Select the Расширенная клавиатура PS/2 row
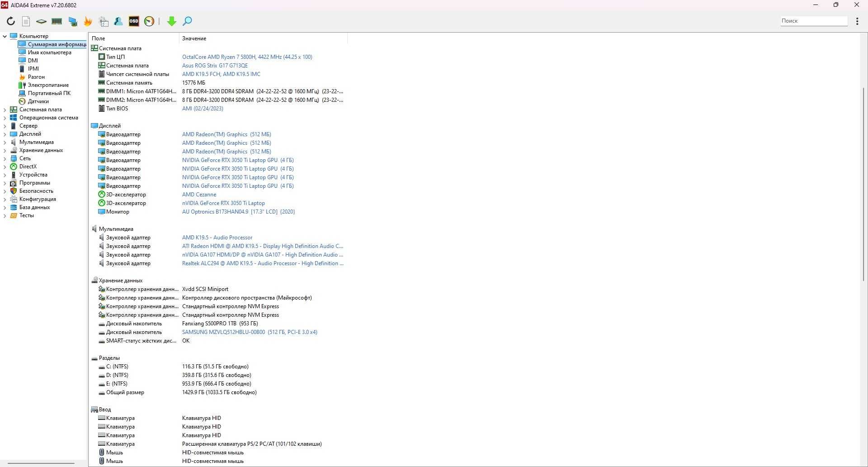The width and height of the screenshot is (868, 467). click(218, 444)
